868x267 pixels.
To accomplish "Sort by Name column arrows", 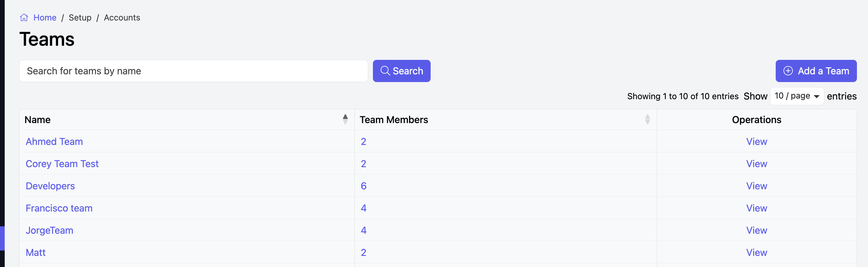I will click(345, 119).
